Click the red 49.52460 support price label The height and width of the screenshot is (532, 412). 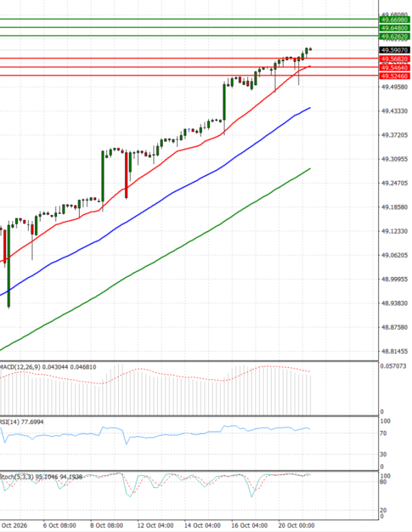(394, 76)
